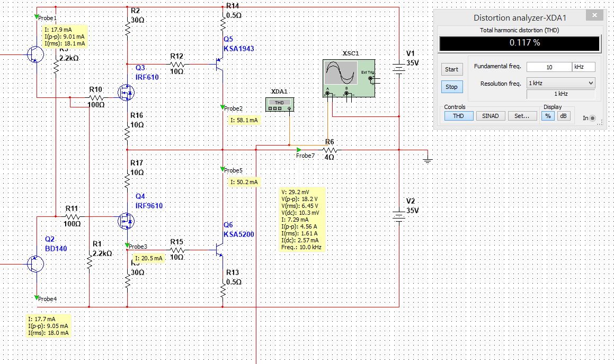Click the green Probe7 marker
This screenshot has height=364, width=614.
pyautogui.click(x=299, y=150)
